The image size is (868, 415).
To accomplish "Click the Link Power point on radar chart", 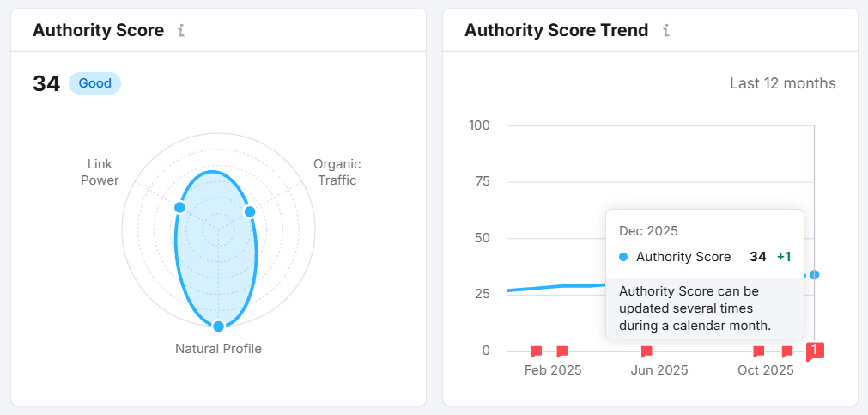I will click(x=179, y=207).
